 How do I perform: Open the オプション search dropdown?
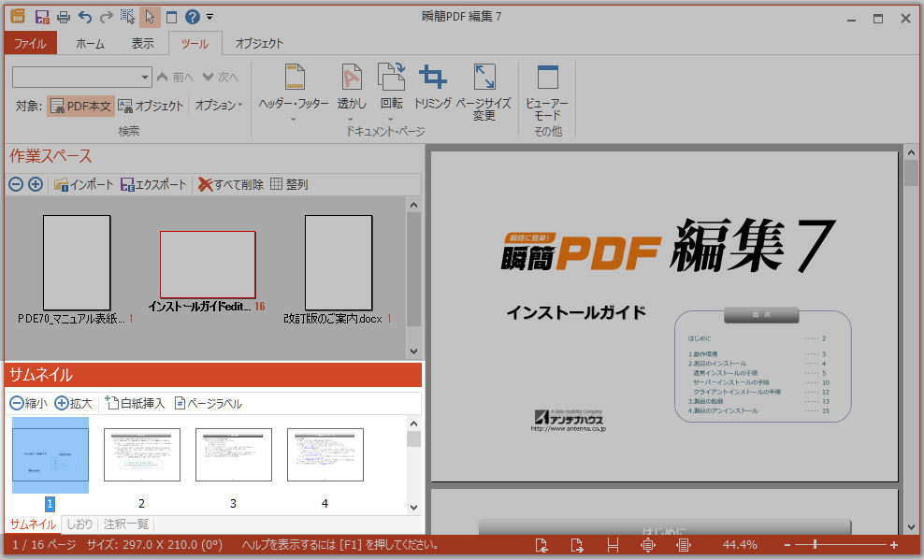(219, 106)
